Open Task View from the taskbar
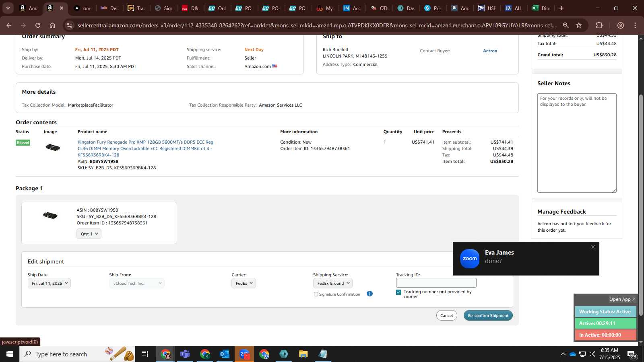 click(145, 354)
